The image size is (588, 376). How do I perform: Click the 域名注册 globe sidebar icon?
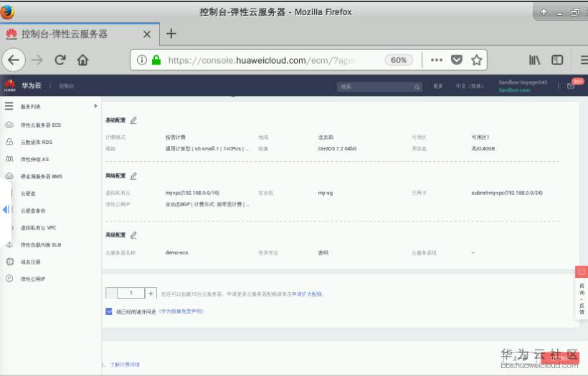pos(10,262)
